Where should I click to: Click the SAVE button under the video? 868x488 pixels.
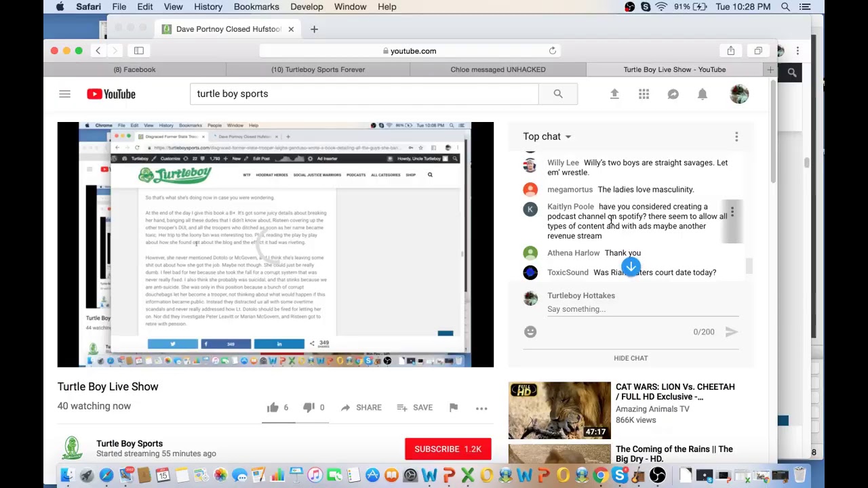click(414, 407)
